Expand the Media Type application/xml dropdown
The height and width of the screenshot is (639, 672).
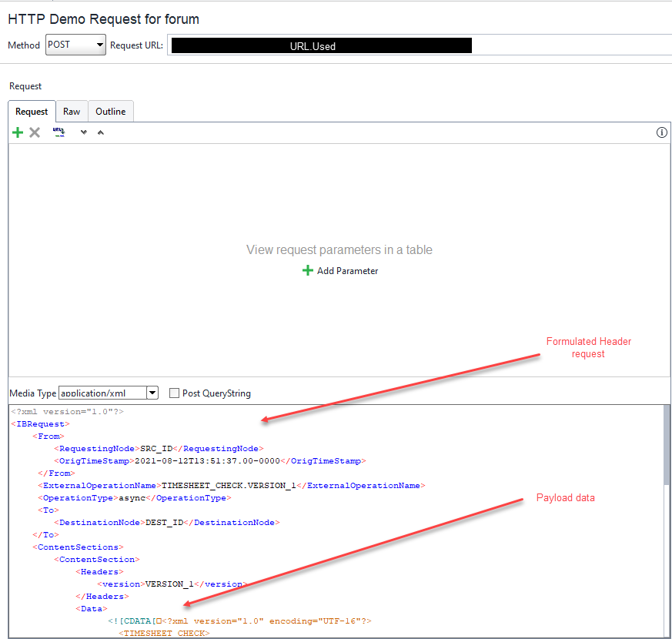[152, 393]
